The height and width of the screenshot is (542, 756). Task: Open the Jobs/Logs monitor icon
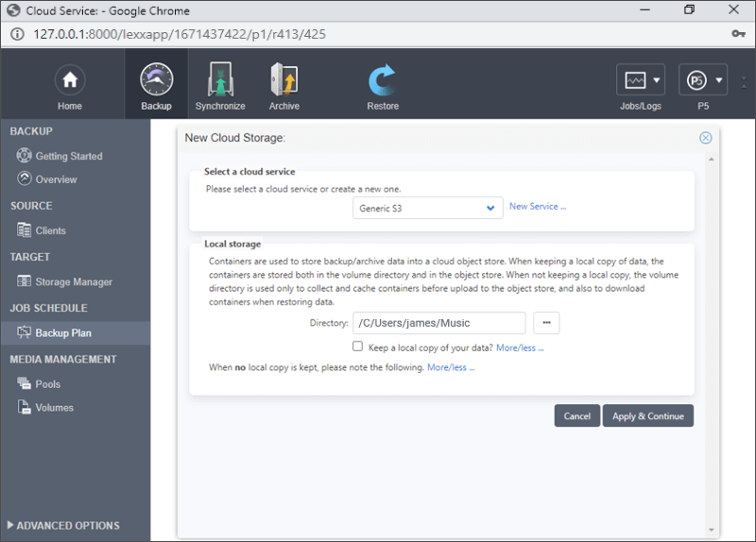click(635, 80)
